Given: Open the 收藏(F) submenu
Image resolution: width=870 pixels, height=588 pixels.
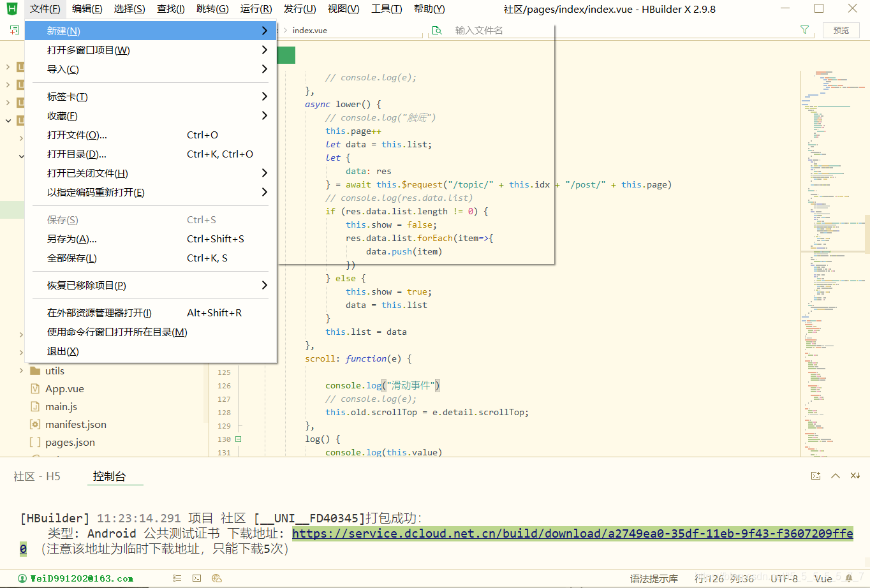Looking at the screenshot, I should pos(151,115).
